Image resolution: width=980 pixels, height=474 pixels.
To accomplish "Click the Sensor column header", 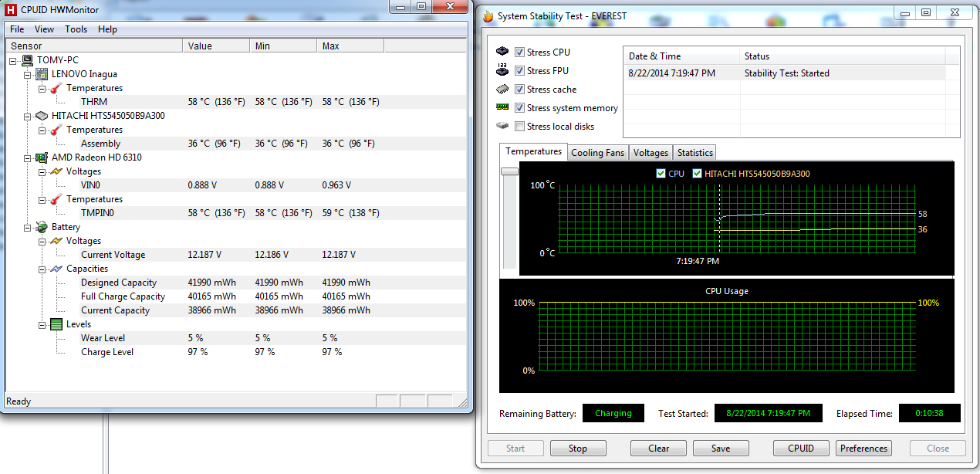I will click(93, 46).
